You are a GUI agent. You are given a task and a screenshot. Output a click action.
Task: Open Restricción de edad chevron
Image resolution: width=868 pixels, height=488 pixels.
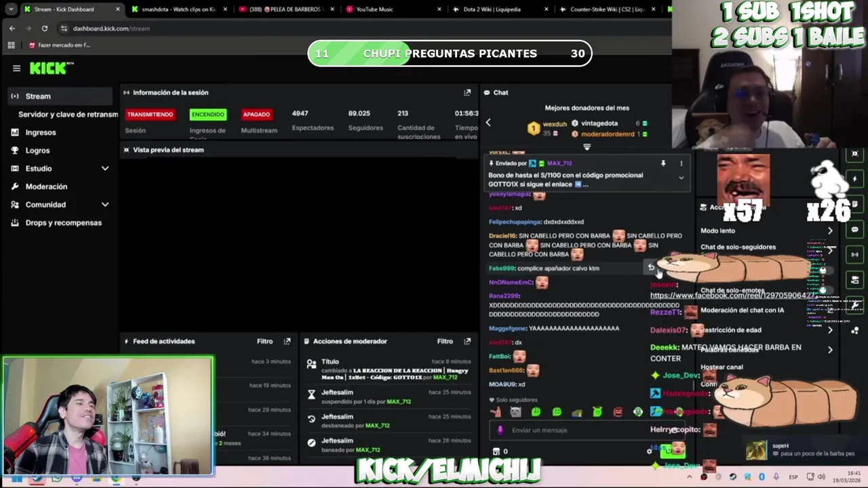point(830,330)
